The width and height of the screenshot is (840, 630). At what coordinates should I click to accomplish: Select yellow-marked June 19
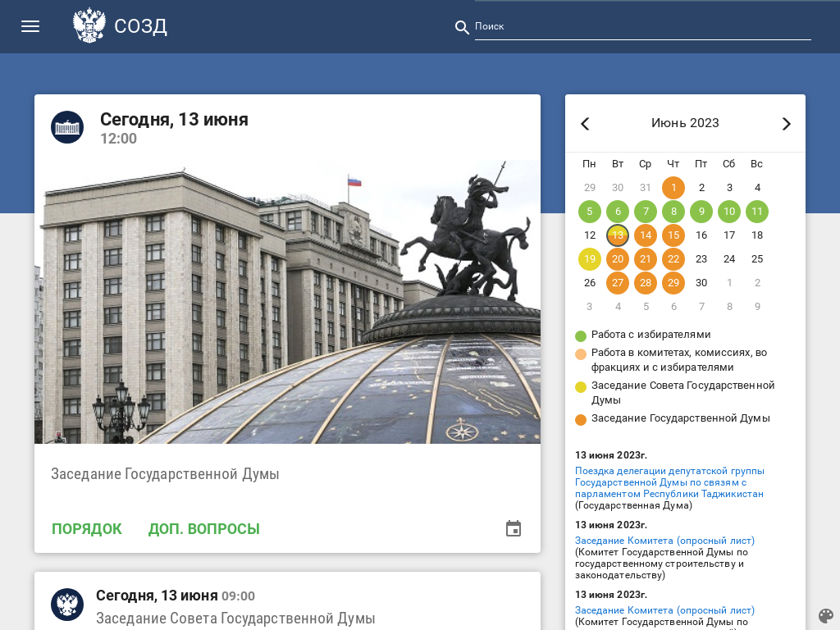coord(590,258)
